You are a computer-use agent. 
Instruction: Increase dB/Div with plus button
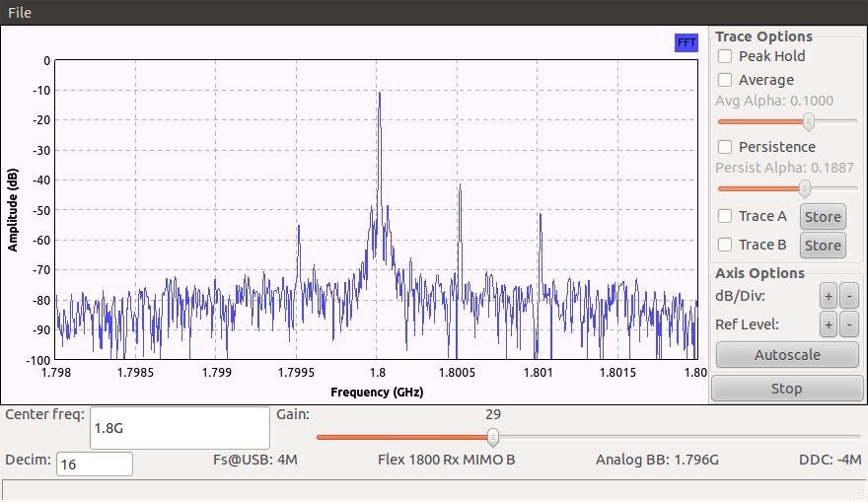(x=828, y=297)
